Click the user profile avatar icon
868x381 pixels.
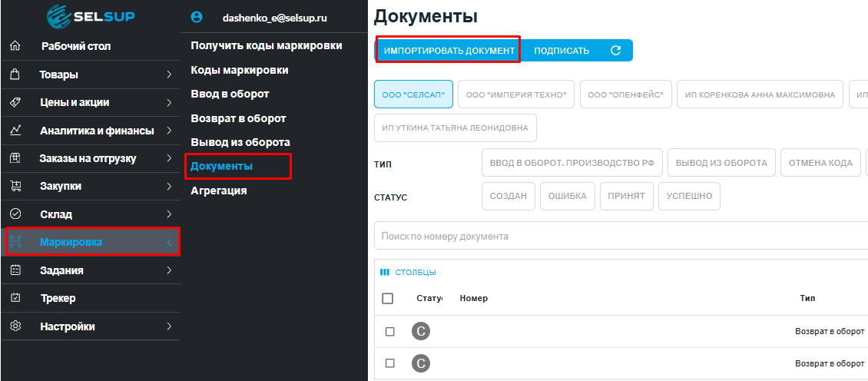[x=196, y=17]
